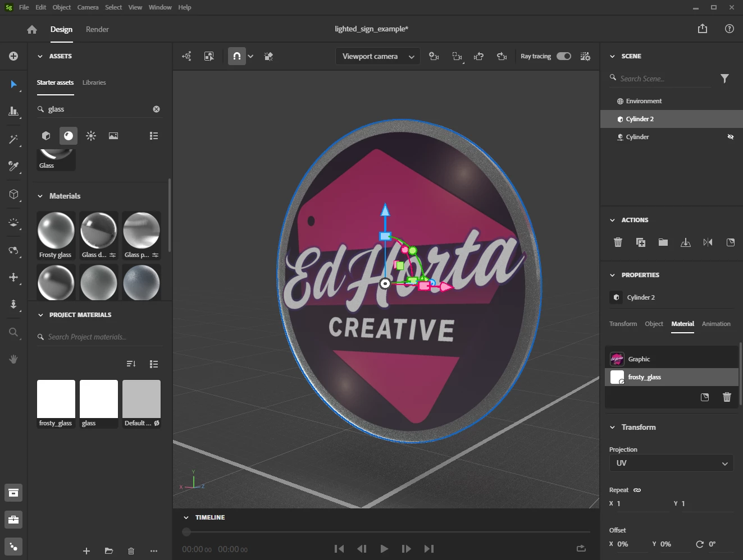
Task: Select the Hand tool
Action: [13, 359]
